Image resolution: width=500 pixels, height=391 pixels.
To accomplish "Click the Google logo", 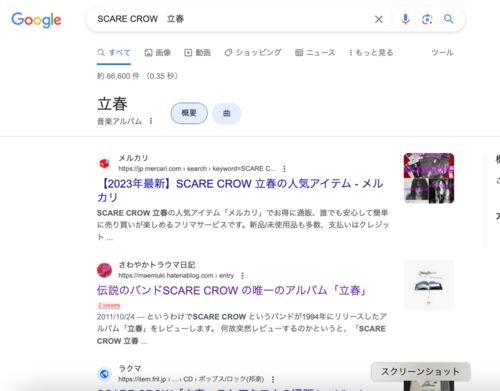I will pyautogui.click(x=36, y=20).
